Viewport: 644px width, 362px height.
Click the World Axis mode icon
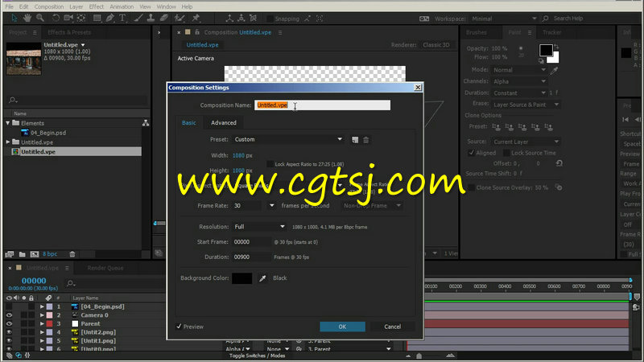(x=241, y=18)
